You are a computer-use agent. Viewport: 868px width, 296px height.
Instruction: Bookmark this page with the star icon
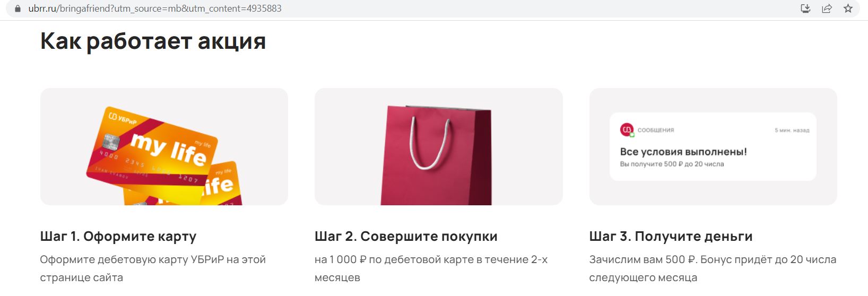click(x=848, y=8)
